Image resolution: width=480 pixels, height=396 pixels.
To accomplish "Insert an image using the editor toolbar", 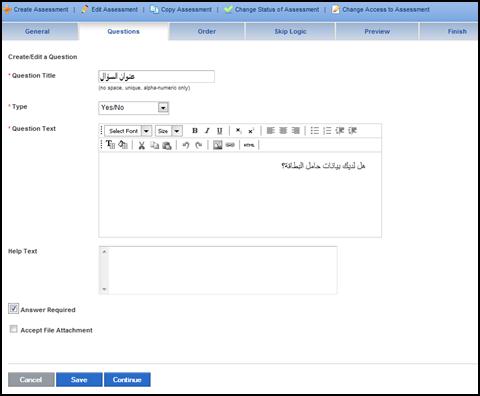I will pyautogui.click(x=217, y=145).
